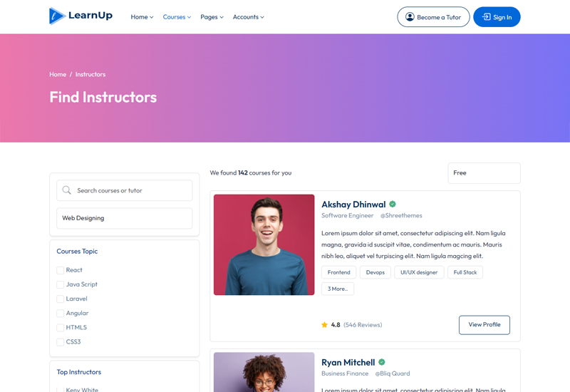The width and height of the screenshot is (570, 392).
Task: Click the search magnifier icon in sidebar
Action: (x=67, y=190)
